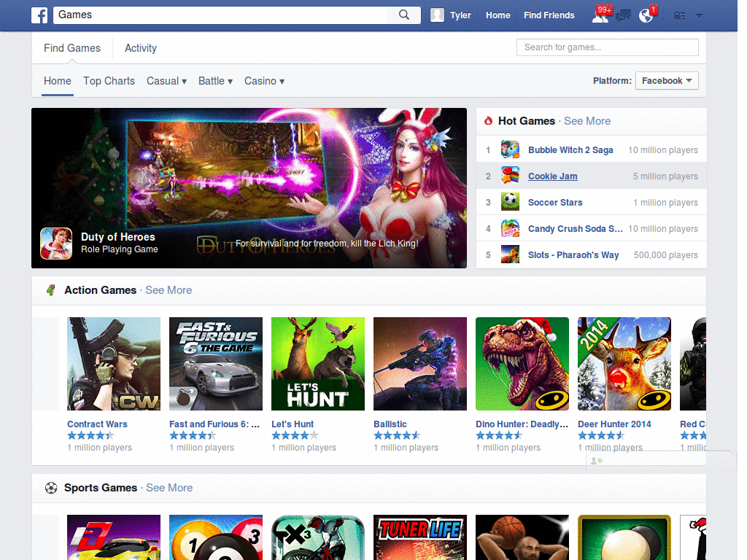Click the Slots Pharaoh's Way icon
Image resolution: width=747 pixels, height=560 pixels.
coord(510,254)
